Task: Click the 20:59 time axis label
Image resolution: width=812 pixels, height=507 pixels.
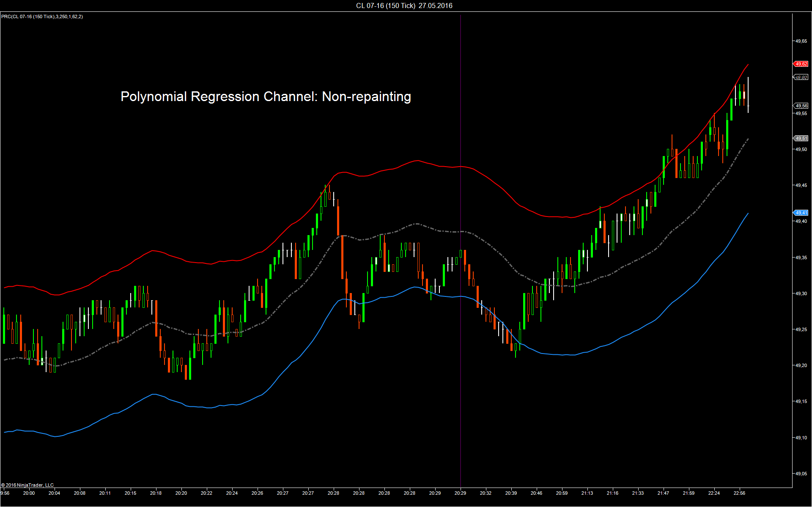Action: pos(562,493)
